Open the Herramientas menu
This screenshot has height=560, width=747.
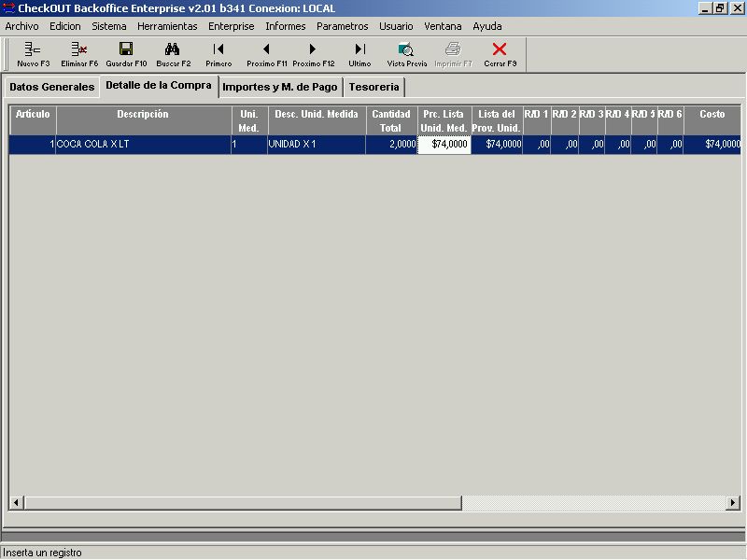coord(167,26)
